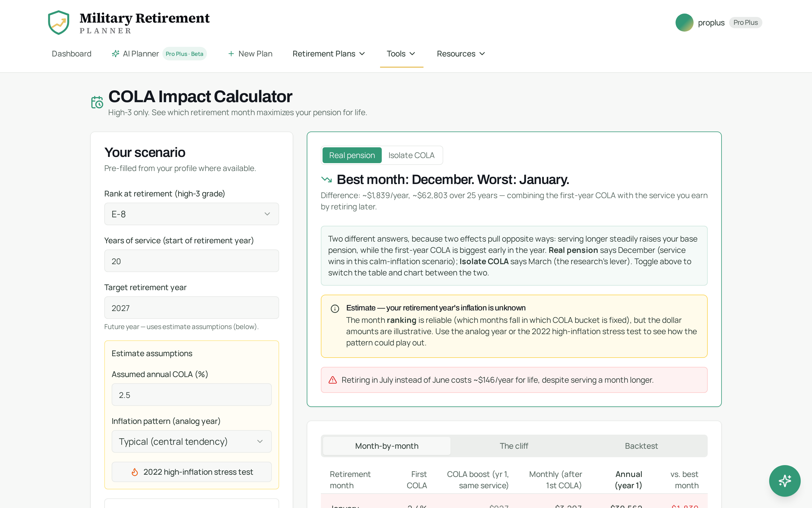812x508 pixels.
Task: Click the info circle icon in the estimate notice
Action: tap(335, 308)
